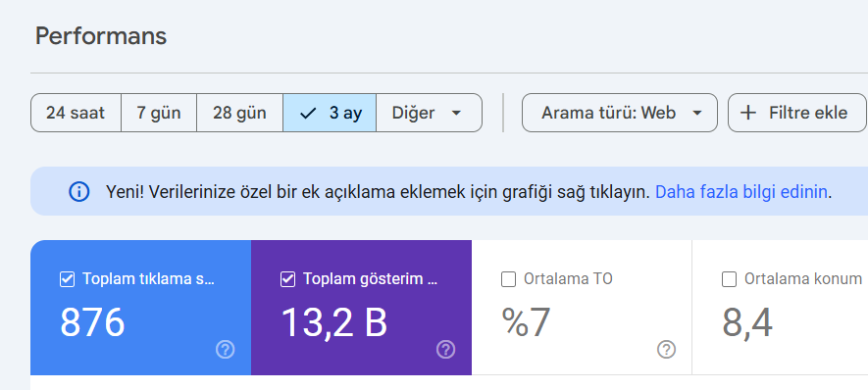The height and width of the screenshot is (390, 868).
Task: Click the 876 total clicks value
Action: click(92, 322)
